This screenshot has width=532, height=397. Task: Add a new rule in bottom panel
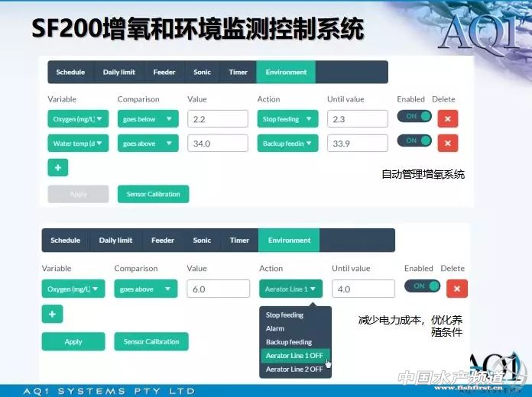[x=52, y=314]
